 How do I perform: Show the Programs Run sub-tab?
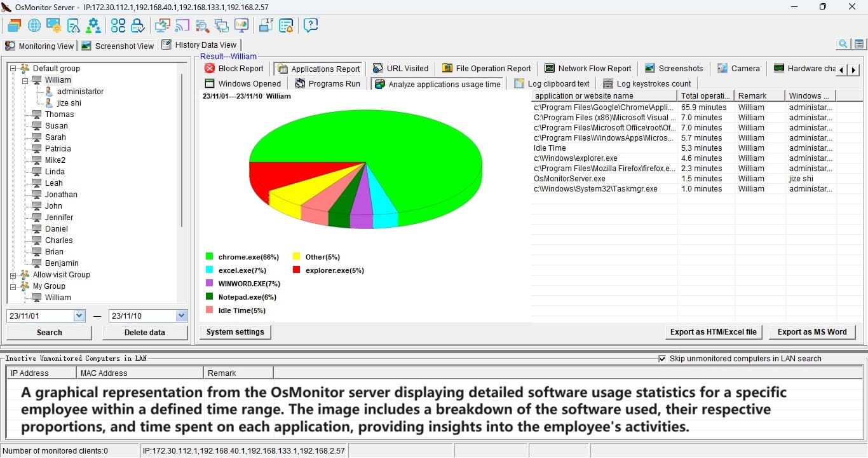pos(328,83)
